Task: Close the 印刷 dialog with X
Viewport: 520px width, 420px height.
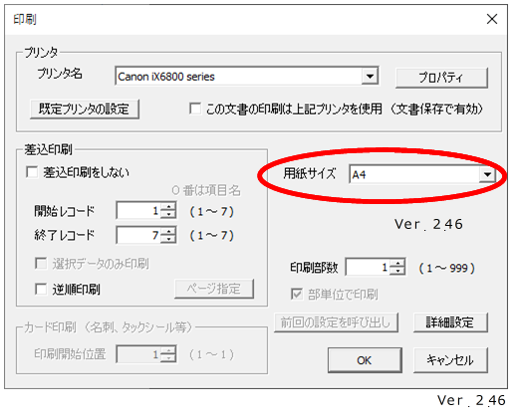Action: pyautogui.click(x=492, y=19)
